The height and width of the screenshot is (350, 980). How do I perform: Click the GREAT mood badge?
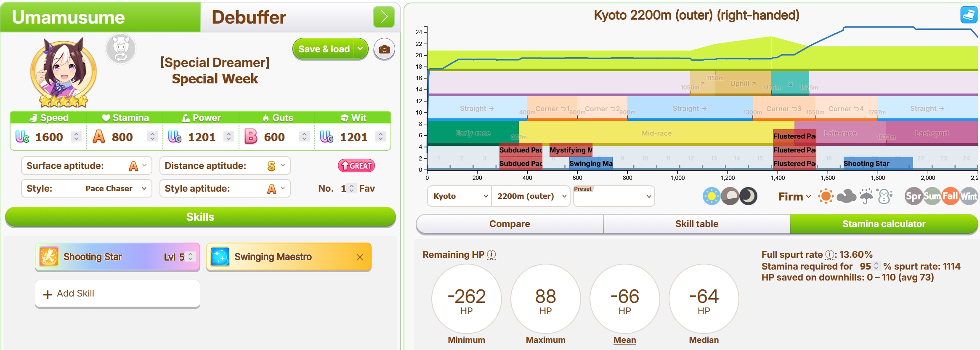[x=356, y=166]
